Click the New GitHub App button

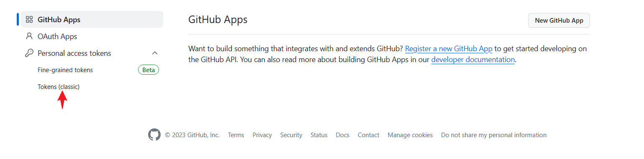tap(559, 21)
